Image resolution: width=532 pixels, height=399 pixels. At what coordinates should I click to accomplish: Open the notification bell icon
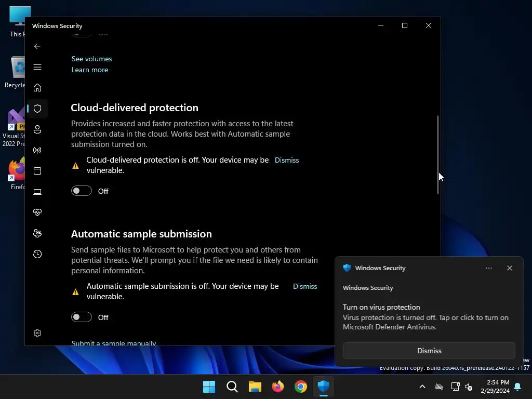(x=518, y=387)
